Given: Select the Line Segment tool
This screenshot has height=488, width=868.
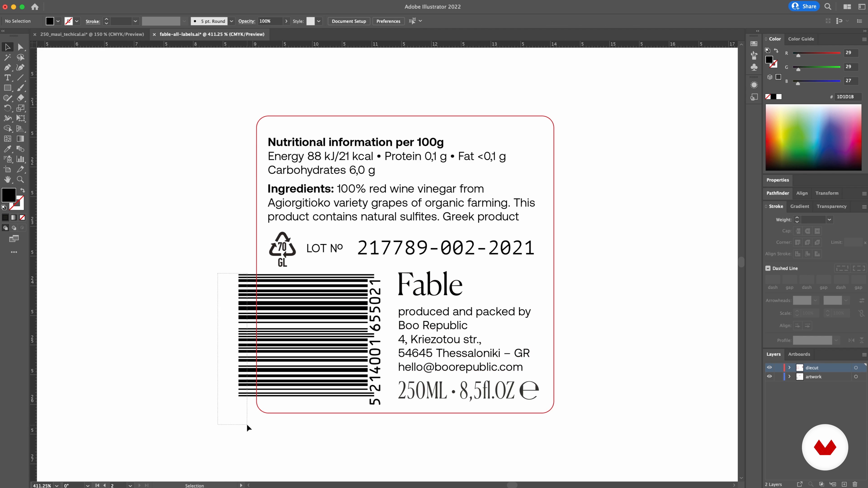Looking at the screenshot, I should tap(21, 78).
